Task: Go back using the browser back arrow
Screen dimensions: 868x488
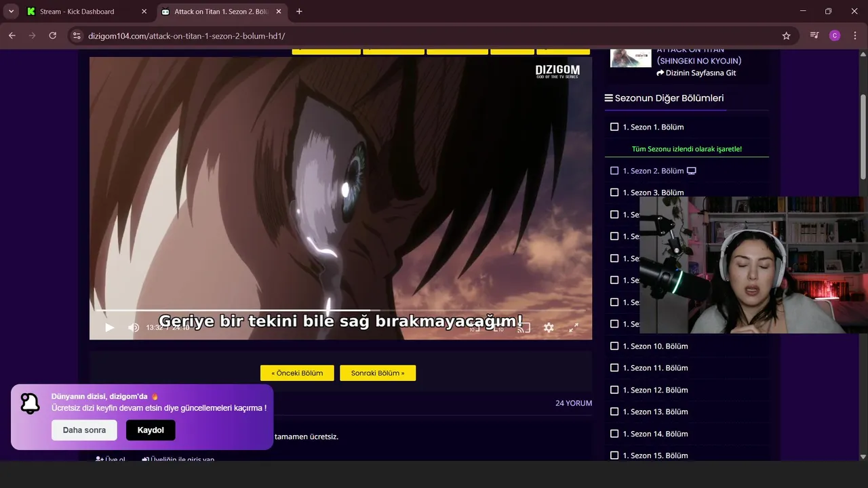Action: pyautogui.click(x=12, y=35)
